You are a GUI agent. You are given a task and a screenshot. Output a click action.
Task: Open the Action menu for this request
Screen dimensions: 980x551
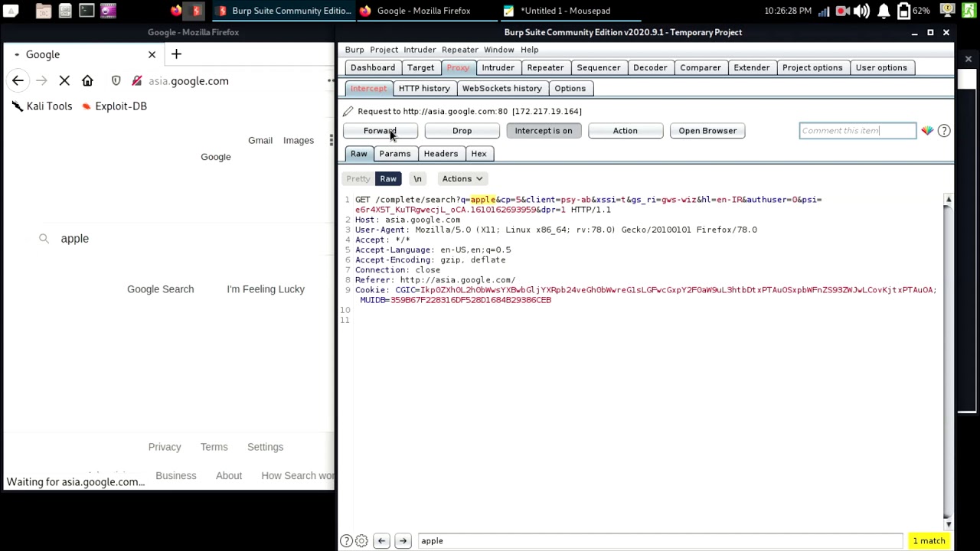click(x=625, y=130)
